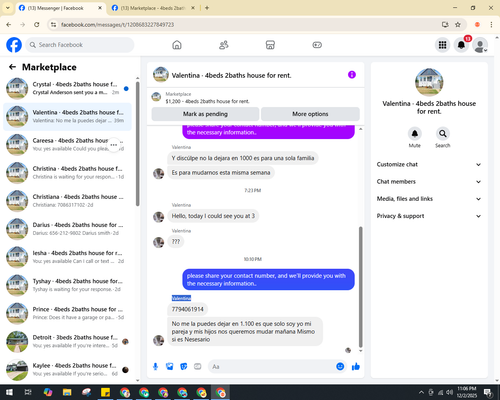This screenshot has width=500, height=400.
Task: Expand Customize chat section
Action: click(429, 164)
